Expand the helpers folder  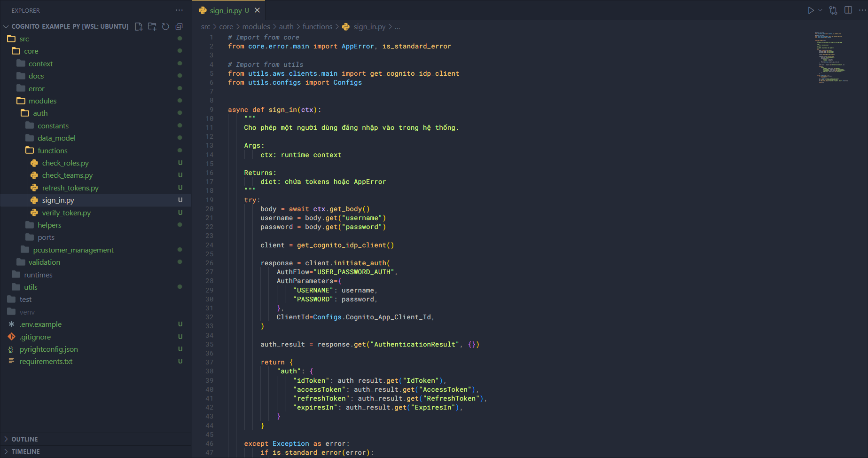click(x=49, y=225)
